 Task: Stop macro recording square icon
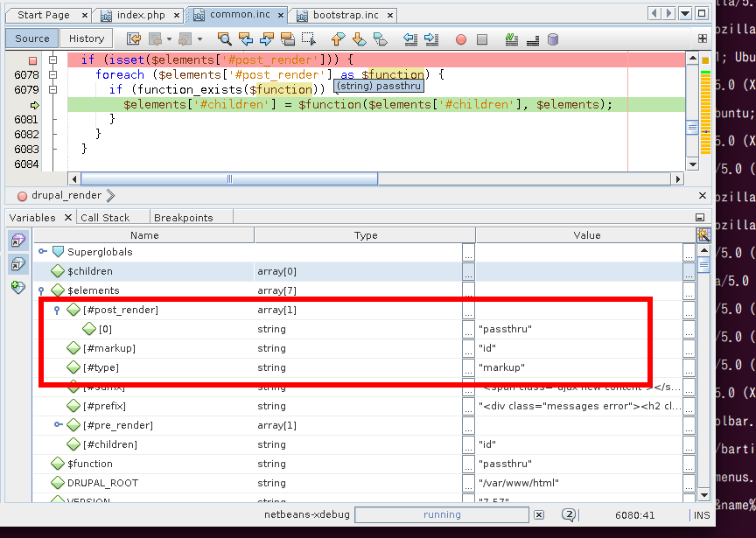click(x=482, y=39)
